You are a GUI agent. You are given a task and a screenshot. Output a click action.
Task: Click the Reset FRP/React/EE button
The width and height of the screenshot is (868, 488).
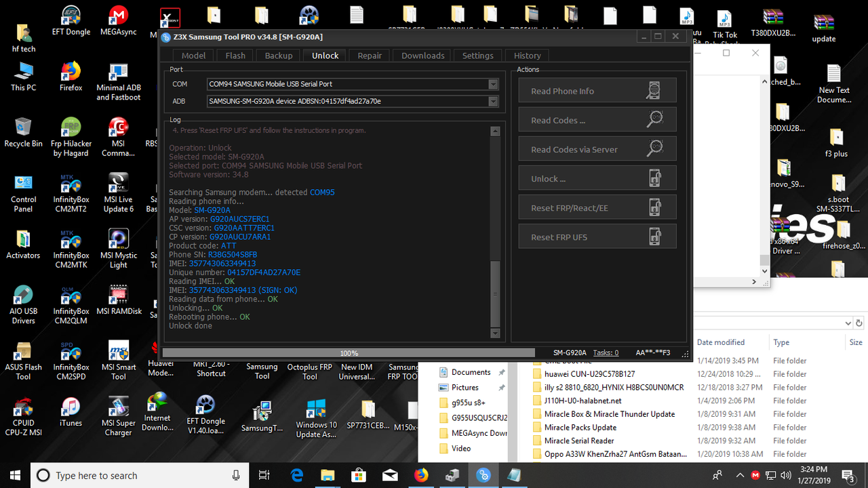(x=597, y=208)
